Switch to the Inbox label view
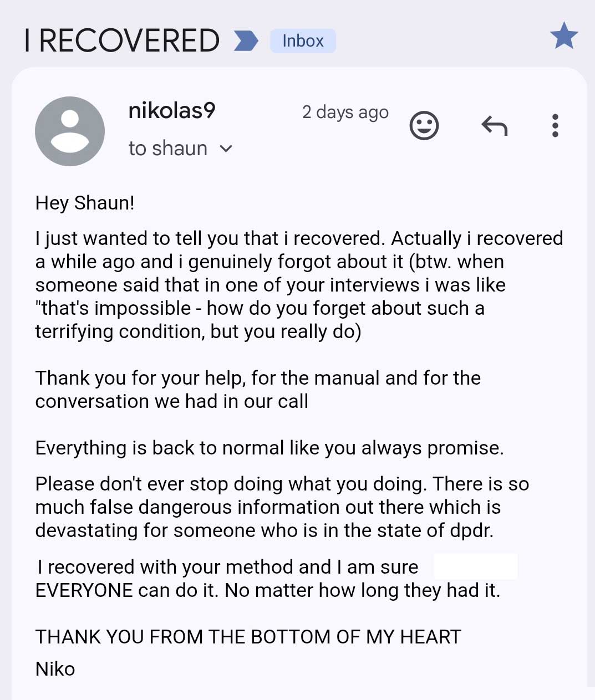This screenshot has height=700, width=595. click(303, 40)
